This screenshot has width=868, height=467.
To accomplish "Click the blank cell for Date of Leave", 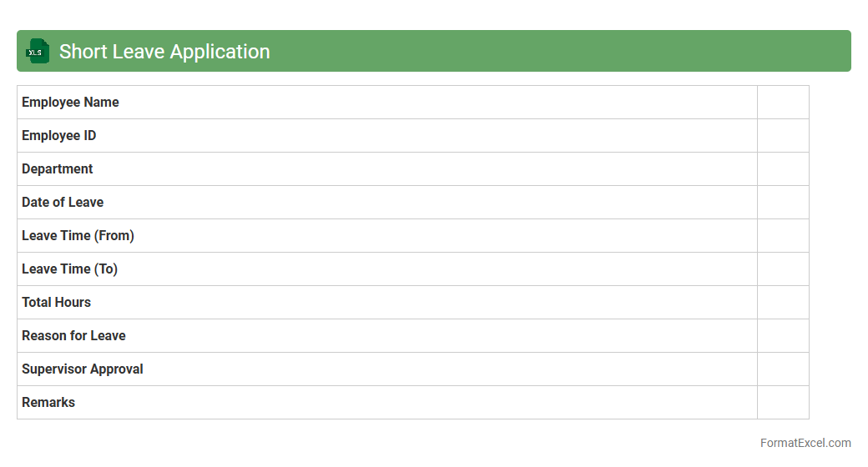I will point(783,203).
